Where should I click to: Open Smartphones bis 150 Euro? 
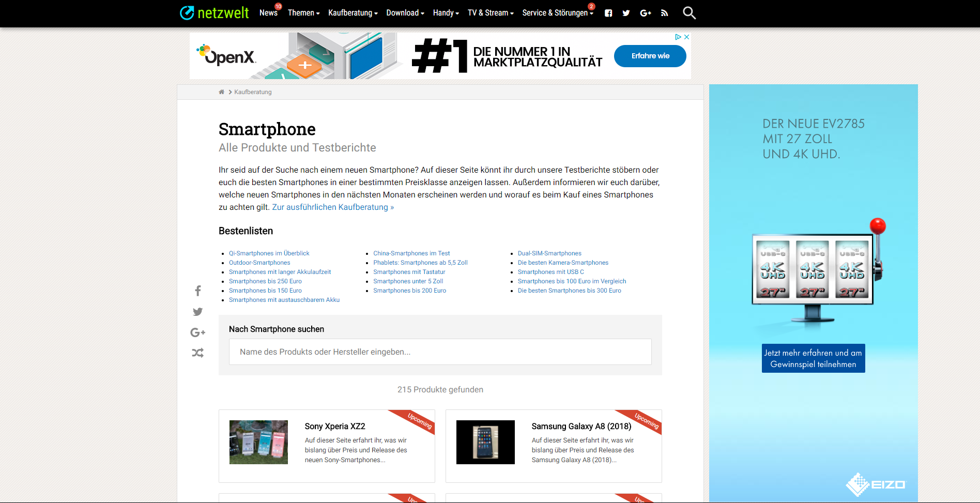265,291
